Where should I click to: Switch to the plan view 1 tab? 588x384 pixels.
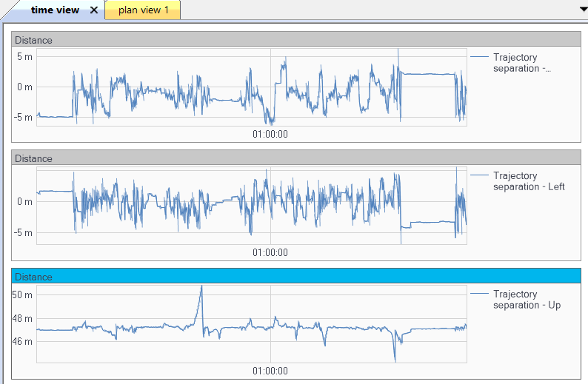(x=143, y=10)
